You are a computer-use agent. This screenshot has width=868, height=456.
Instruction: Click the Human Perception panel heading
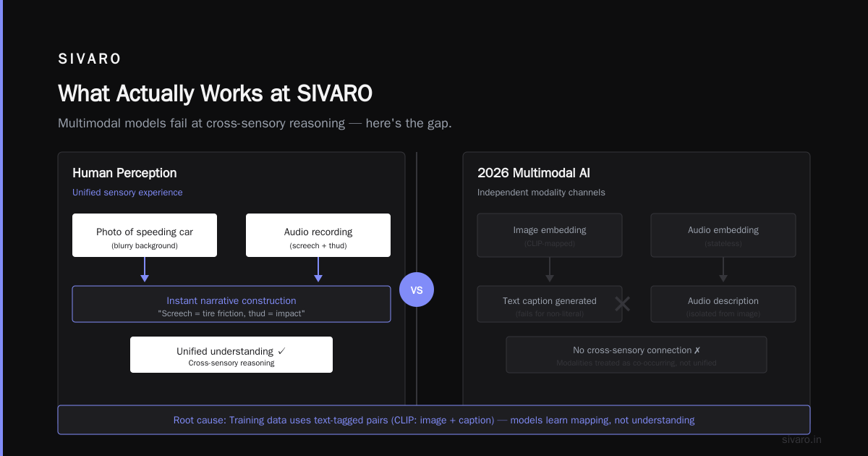point(124,173)
